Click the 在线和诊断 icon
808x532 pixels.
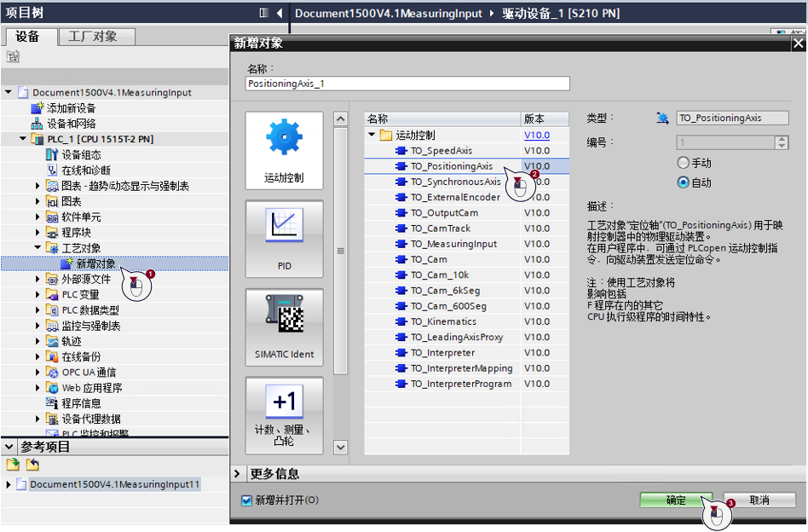52,171
